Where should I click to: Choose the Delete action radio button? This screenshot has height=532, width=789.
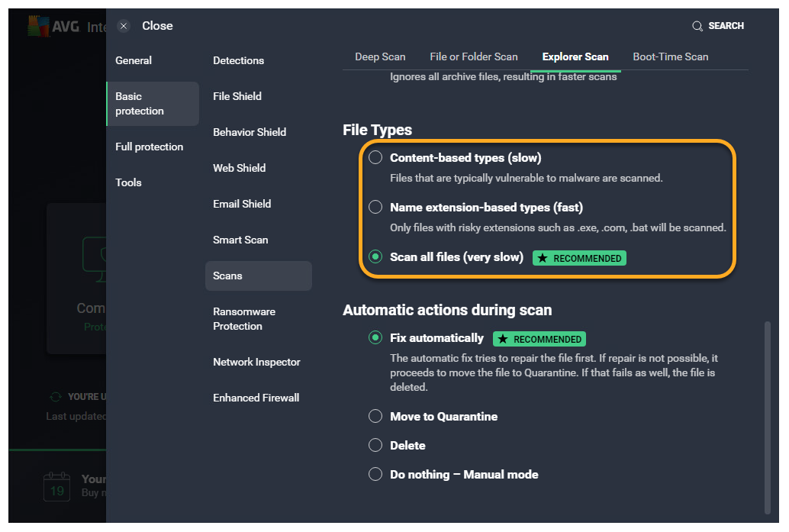tap(375, 446)
